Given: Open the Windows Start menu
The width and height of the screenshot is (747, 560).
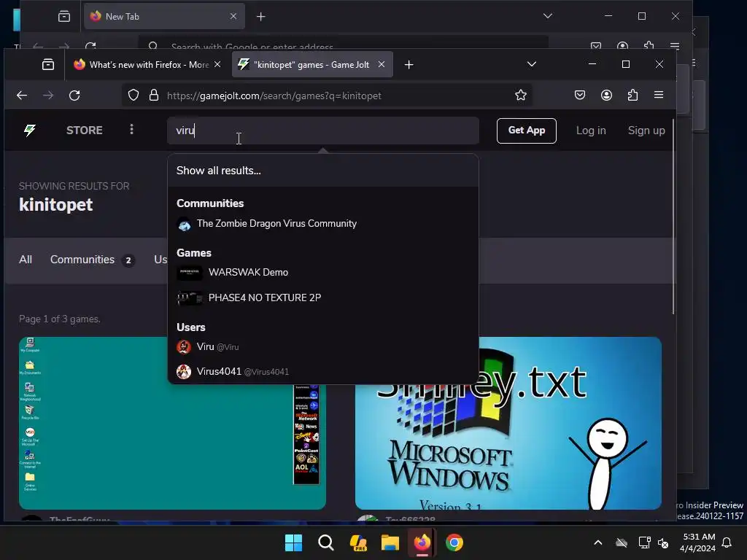Looking at the screenshot, I should point(293,542).
